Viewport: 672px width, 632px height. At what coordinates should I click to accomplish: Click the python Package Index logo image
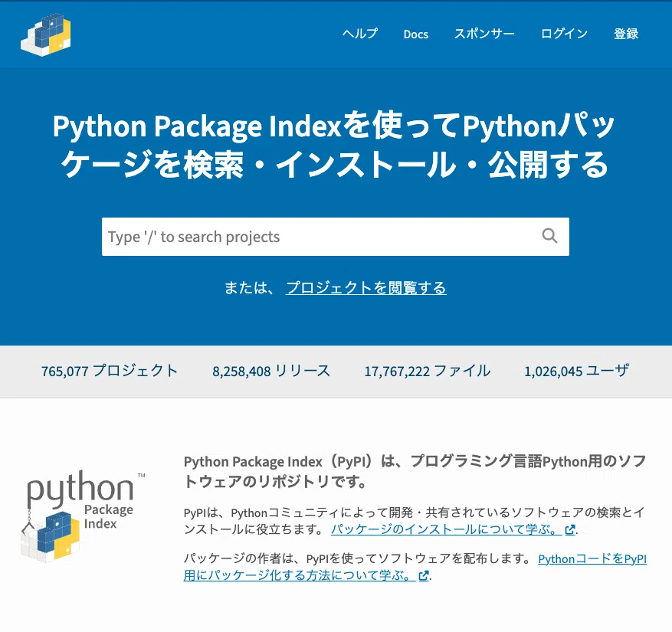82,517
